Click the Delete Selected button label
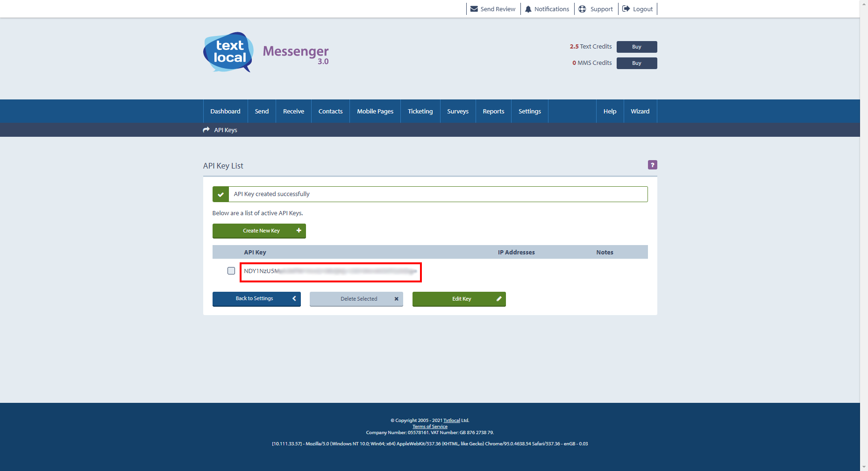This screenshot has width=868, height=471. tap(359, 299)
